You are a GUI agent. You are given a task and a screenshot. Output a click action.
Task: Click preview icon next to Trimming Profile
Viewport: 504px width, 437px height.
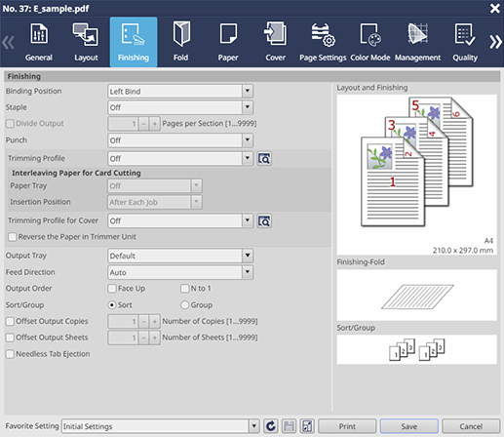(x=264, y=159)
